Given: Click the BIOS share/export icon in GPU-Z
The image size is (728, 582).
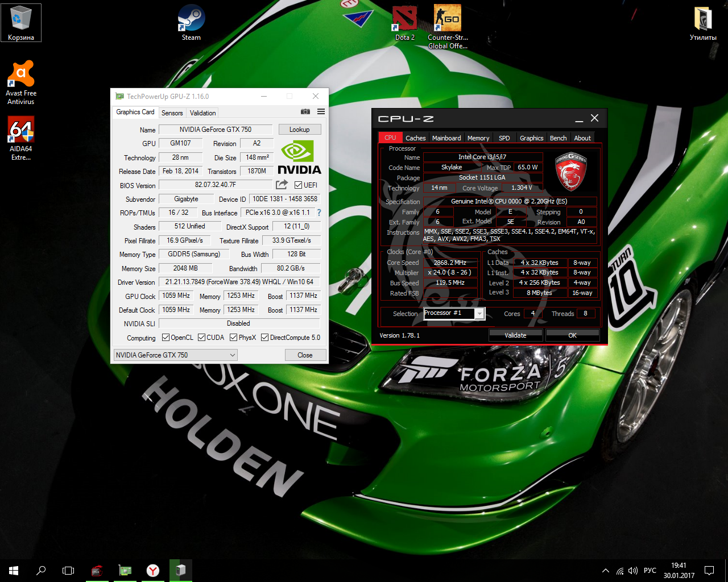Looking at the screenshot, I should tap(282, 185).
